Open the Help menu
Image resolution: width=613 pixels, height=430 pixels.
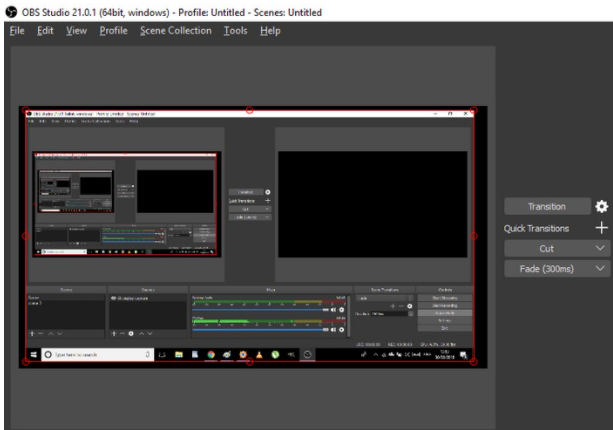270,30
